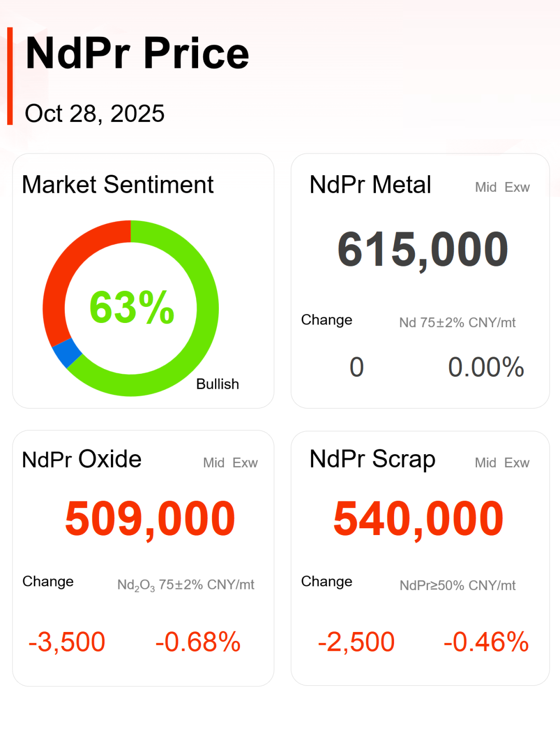Choose the Exw label on NdPr Scrap card
Viewport: 560px width, 745px height.
[517, 462]
